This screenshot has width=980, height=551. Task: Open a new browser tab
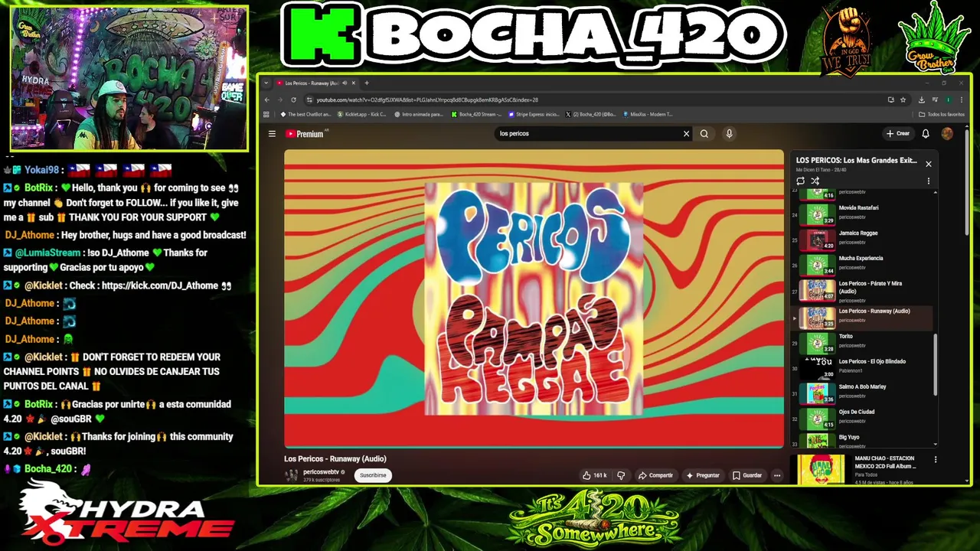(x=367, y=83)
